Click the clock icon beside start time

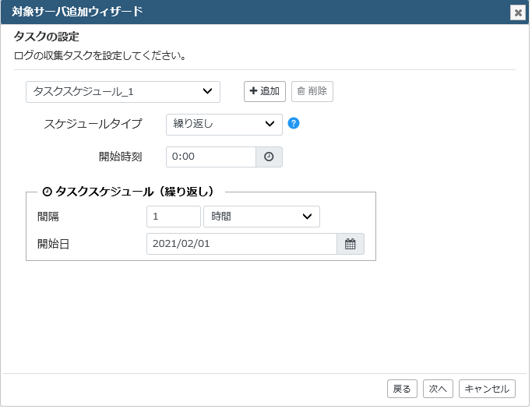tap(269, 157)
